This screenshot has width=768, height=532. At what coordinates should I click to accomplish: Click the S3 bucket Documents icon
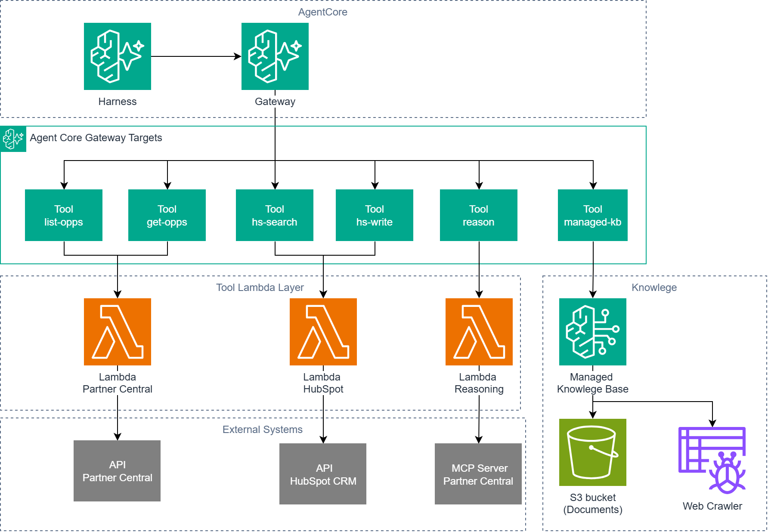pos(593,452)
